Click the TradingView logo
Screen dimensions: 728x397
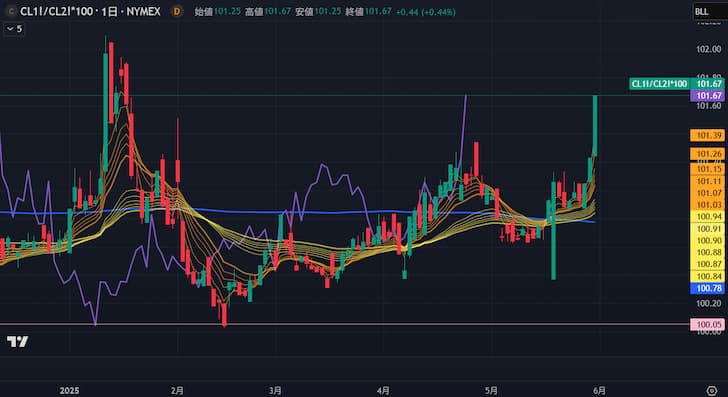click(17, 342)
